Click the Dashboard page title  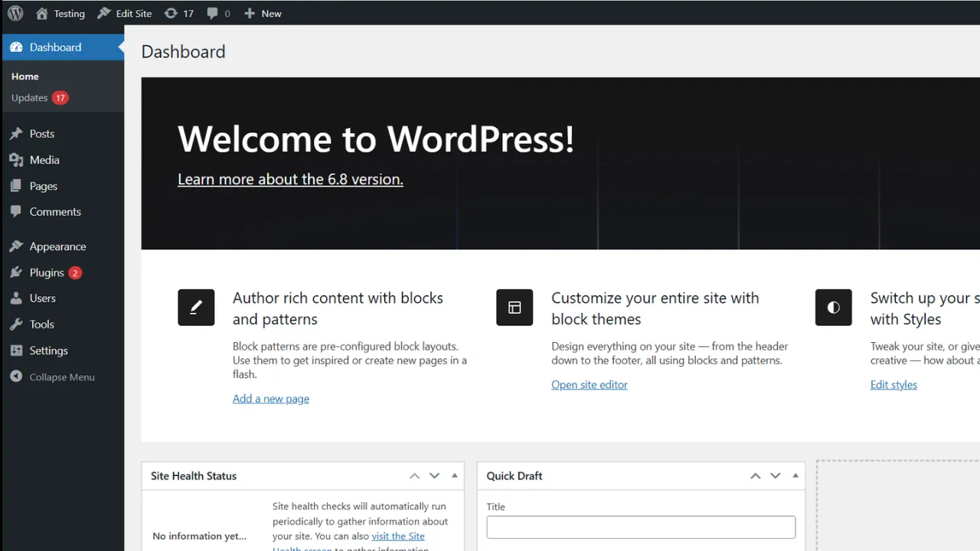coord(184,52)
